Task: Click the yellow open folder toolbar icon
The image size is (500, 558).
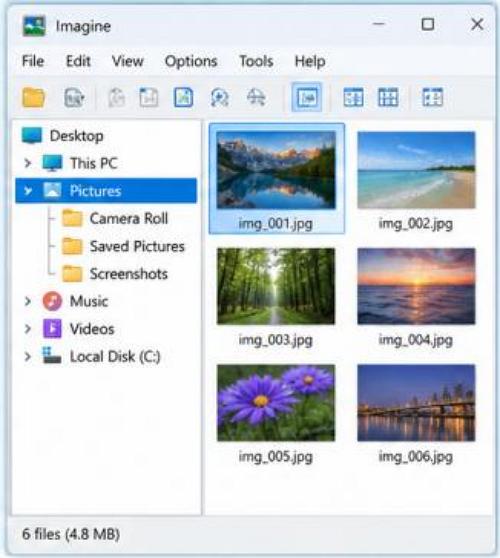Action: point(33,97)
